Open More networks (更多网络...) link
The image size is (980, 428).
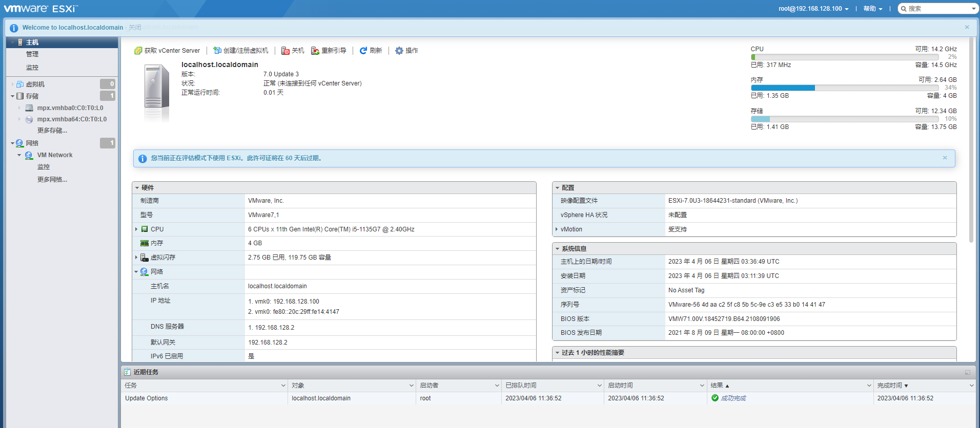click(52, 180)
